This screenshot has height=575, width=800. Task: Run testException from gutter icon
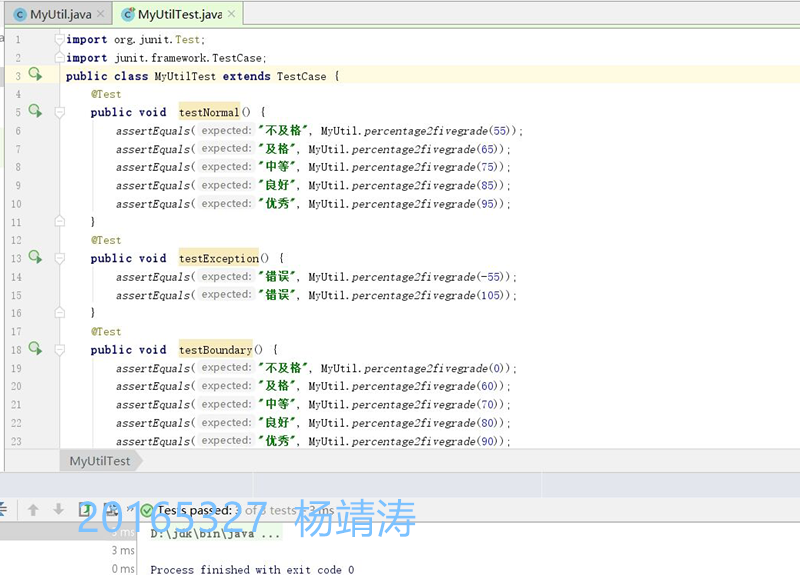35,257
